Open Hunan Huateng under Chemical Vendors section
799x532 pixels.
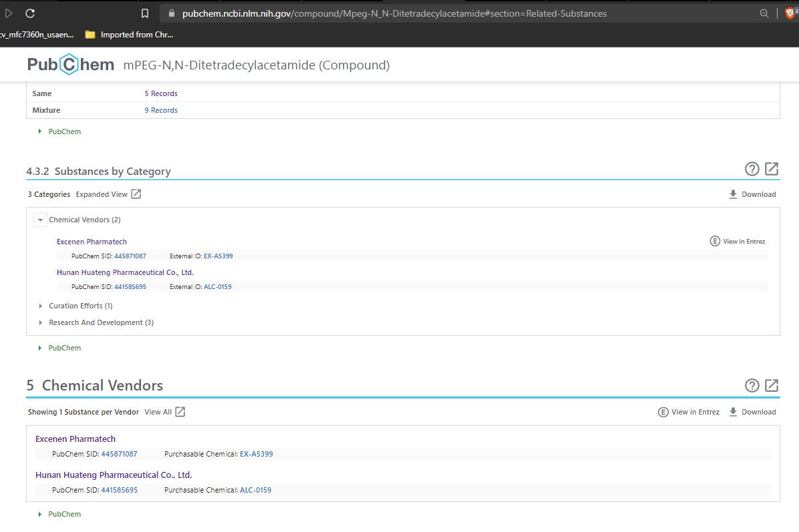tap(114, 475)
